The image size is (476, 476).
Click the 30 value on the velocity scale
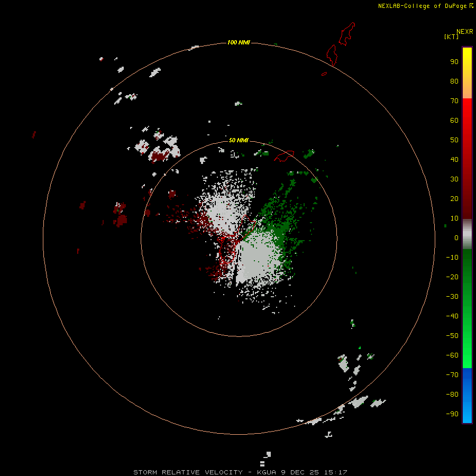point(454,179)
